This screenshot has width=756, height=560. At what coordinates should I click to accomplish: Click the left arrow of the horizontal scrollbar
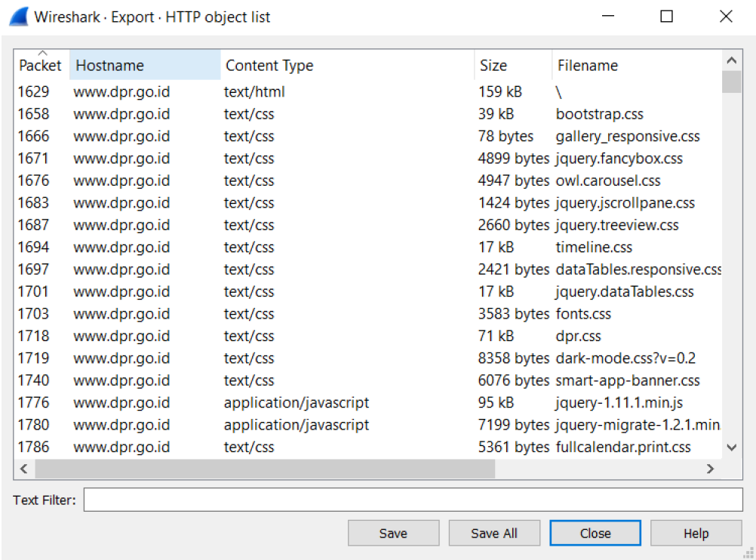pyautogui.click(x=23, y=469)
